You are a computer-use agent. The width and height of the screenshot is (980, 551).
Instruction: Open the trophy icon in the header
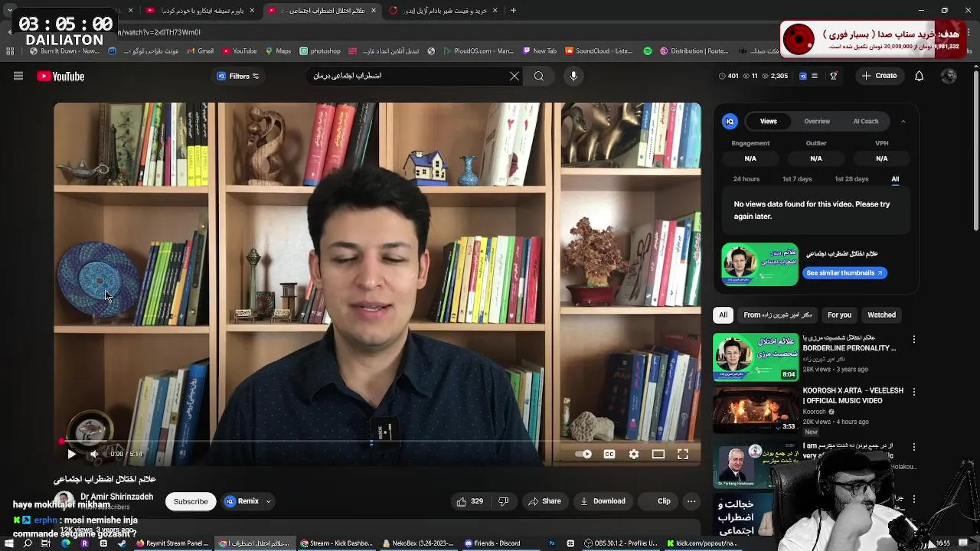pyautogui.click(x=834, y=76)
